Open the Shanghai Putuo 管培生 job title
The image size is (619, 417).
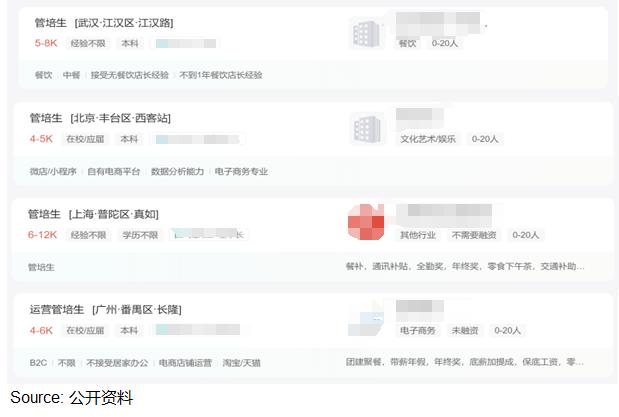tap(93, 214)
